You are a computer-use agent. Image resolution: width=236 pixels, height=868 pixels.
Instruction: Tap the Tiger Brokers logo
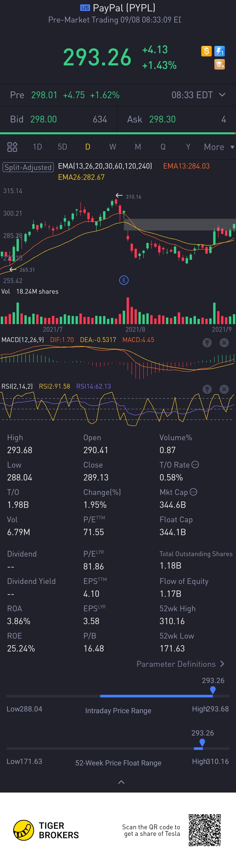(x=46, y=830)
